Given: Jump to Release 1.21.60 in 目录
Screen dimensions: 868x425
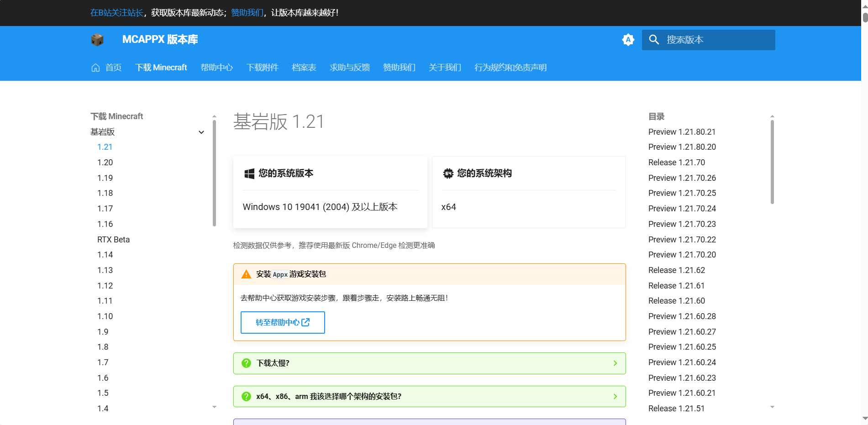Looking at the screenshot, I should point(677,301).
